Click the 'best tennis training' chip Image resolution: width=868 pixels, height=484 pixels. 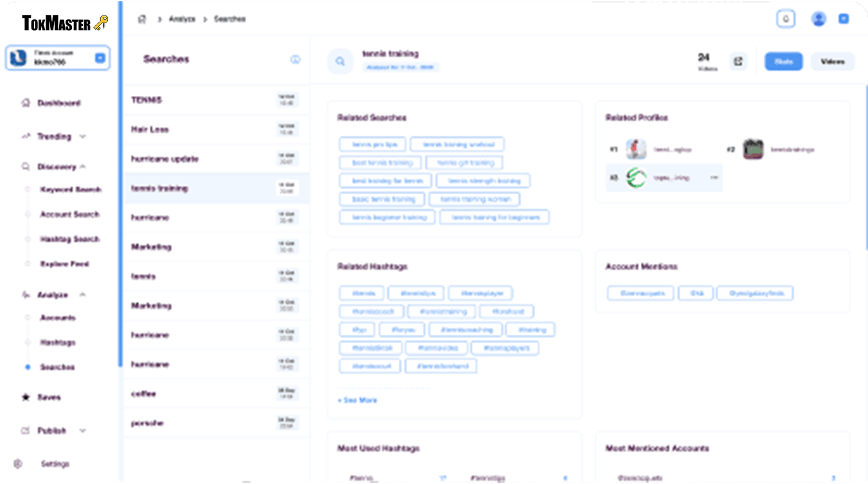(381, 163)
